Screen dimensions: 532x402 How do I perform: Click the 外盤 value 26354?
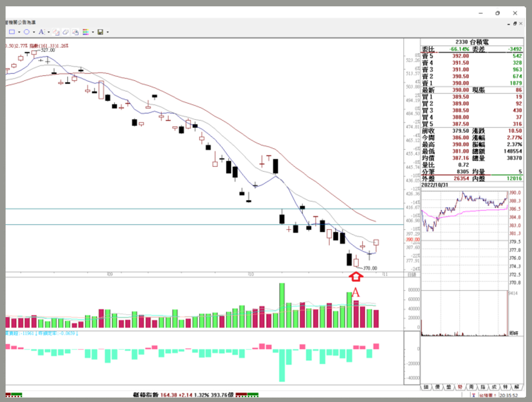click(x=461, y=178)
